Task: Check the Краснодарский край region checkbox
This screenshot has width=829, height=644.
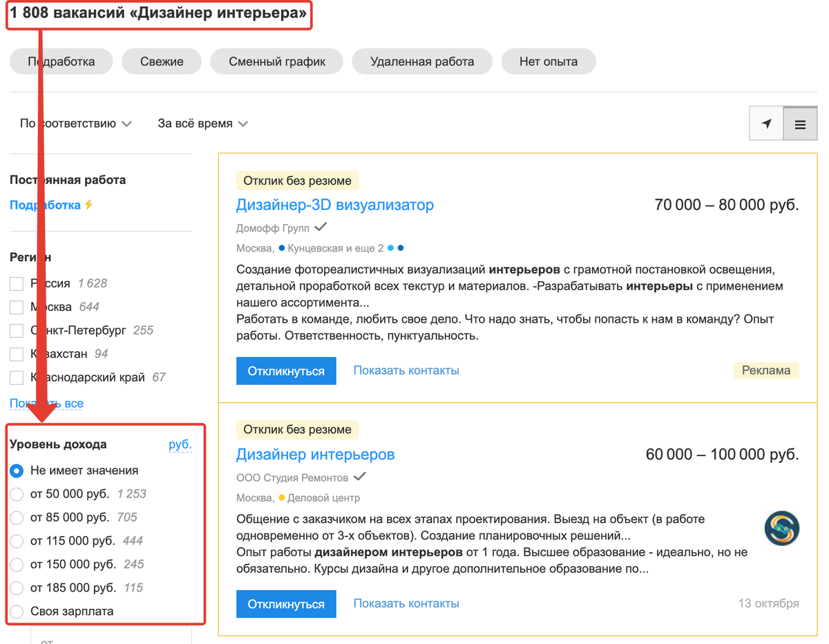Action: pyautogui.click(x=17, y=377)
